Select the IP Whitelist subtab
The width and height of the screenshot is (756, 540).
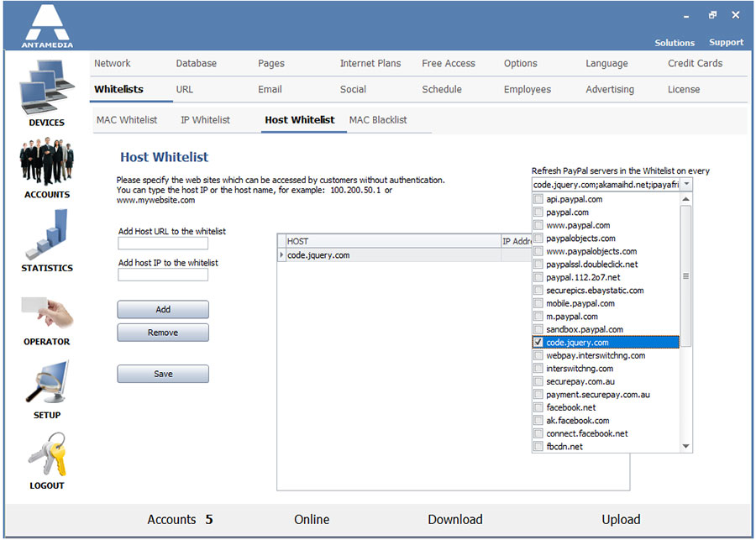click(x=206, y=119)
